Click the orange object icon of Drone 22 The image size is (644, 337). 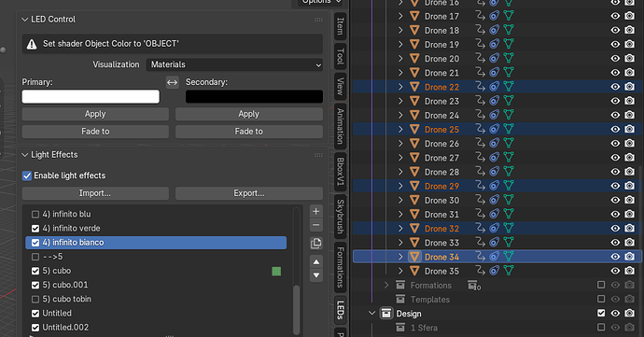pos(414,87)
